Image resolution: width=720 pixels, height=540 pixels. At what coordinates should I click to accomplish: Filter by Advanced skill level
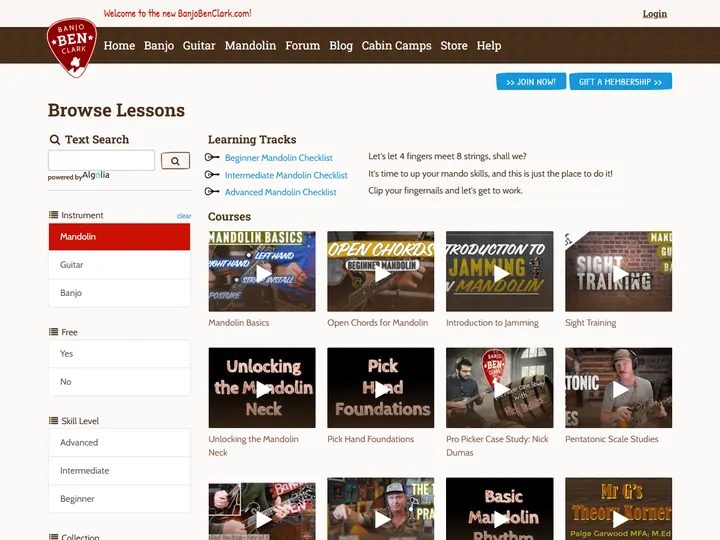click(119, 443)
